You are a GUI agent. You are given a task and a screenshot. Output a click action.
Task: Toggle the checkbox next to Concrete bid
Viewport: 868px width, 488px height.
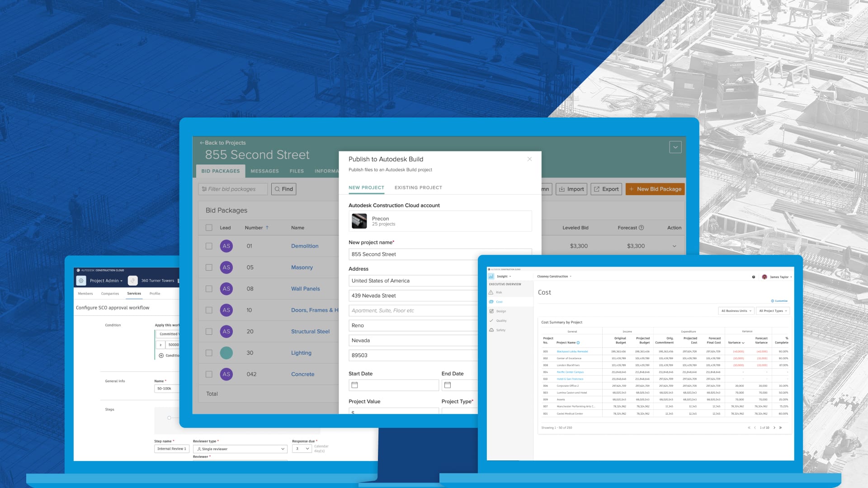coord(208,374)
